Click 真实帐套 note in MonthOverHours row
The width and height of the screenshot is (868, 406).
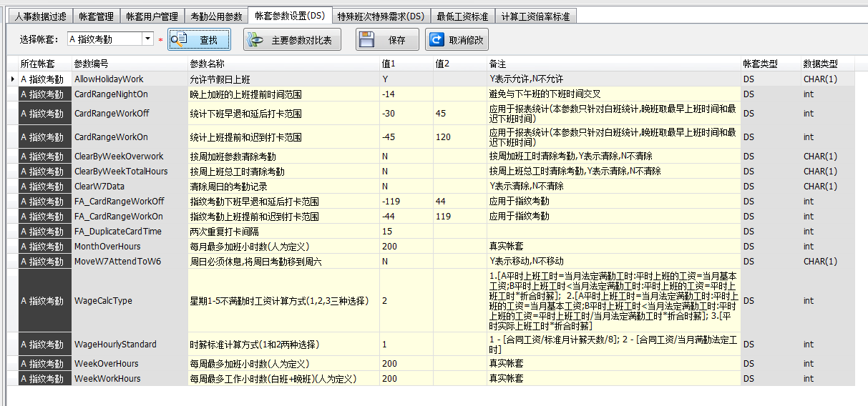pyautogui.click(x=614, y=246)
